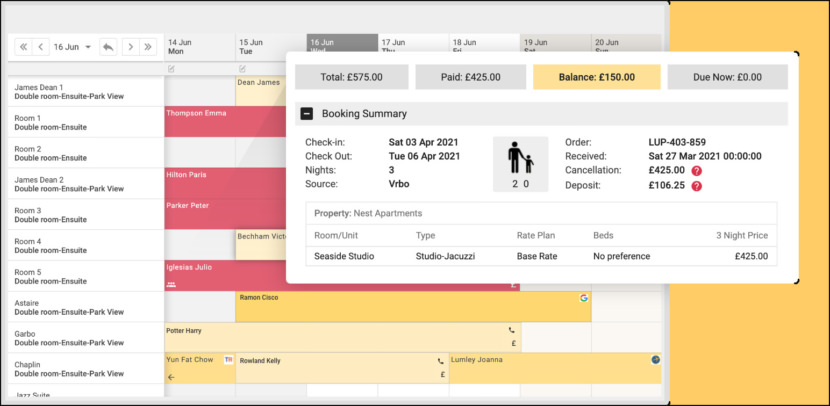This screenshot has width=830, height=406.
Task: Click the Google icon on Ramon Cisco booking
Action: point(583,298)
